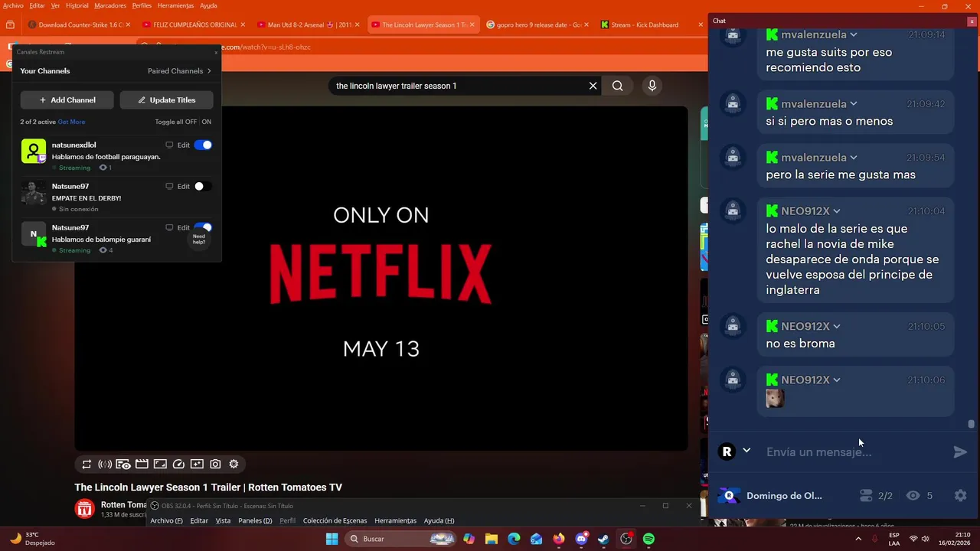
Task: Click the viewers eye icon in chat footer
Action: 913,496
